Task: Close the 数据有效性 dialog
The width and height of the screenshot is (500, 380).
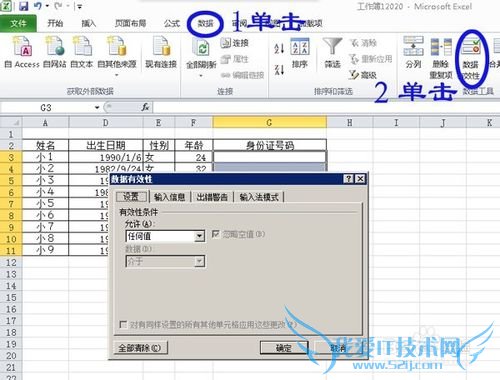Action: 360,179
